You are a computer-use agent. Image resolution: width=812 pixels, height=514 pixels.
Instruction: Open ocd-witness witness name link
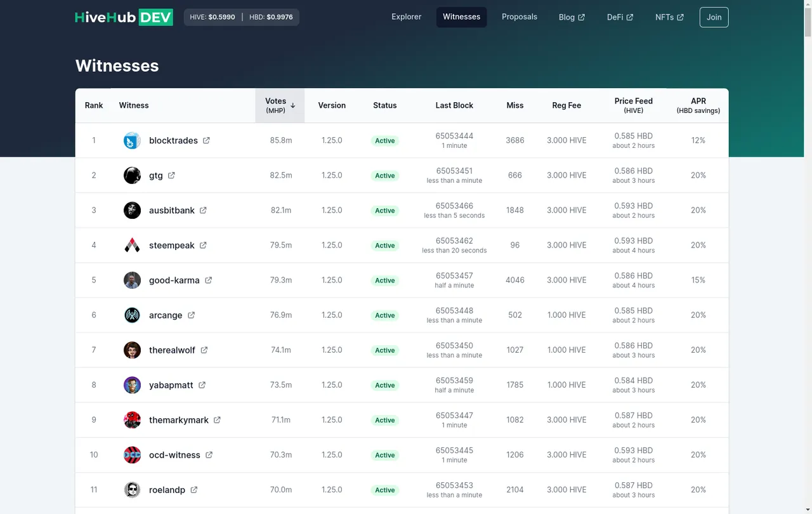(x=174, y=454)
